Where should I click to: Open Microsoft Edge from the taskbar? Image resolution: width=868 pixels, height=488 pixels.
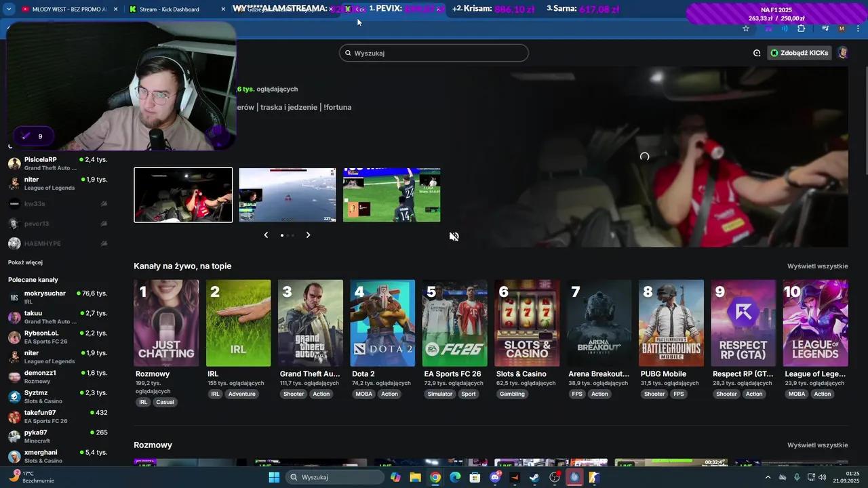pyautogui.click(x=455, y=477)
